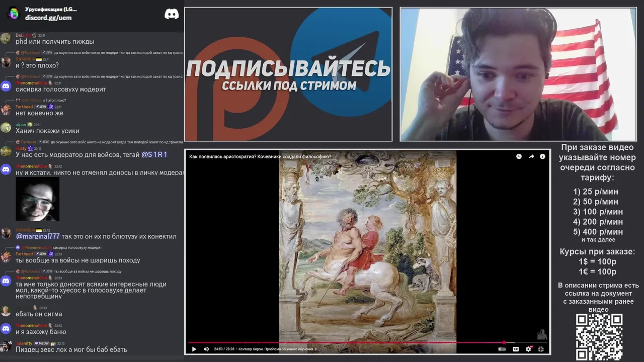Click the username 'alpan' in chat
Image resolution: width=644 pixels, height=362 pixels.
tap(21, 125)
